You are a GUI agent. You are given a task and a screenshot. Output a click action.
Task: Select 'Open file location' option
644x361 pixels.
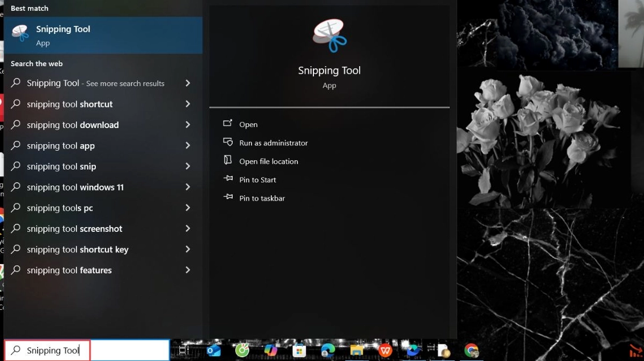pyautogui.click(x=269, y=161)
